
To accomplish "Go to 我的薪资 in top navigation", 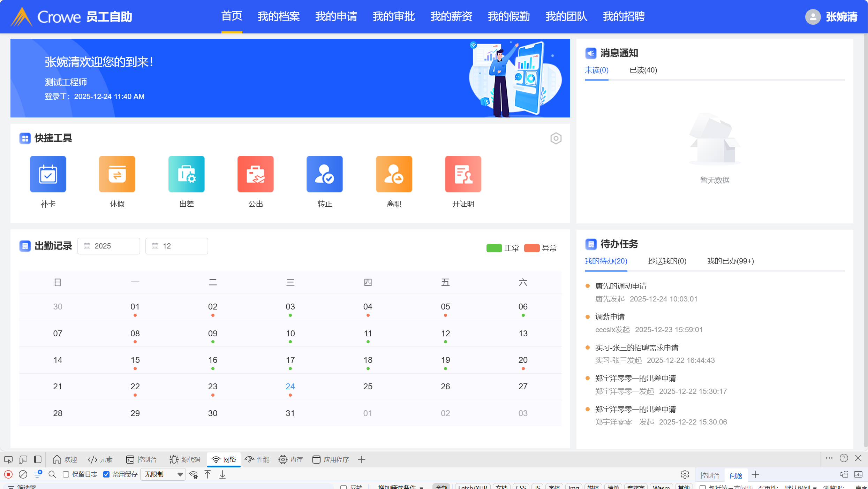I will [x=451, y=16].
